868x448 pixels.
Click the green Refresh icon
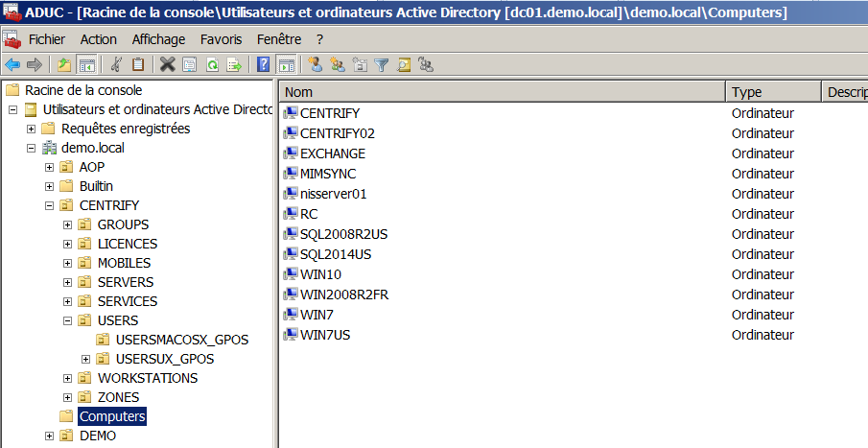[212, 65]
